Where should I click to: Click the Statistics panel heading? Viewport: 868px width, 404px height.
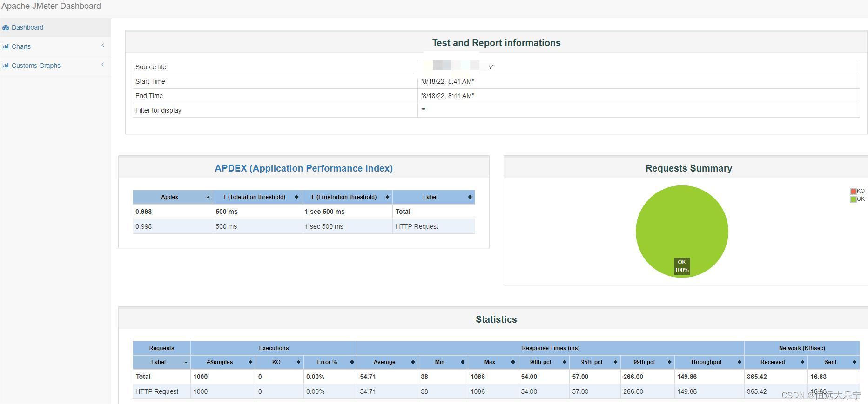[x=496, y=319]
